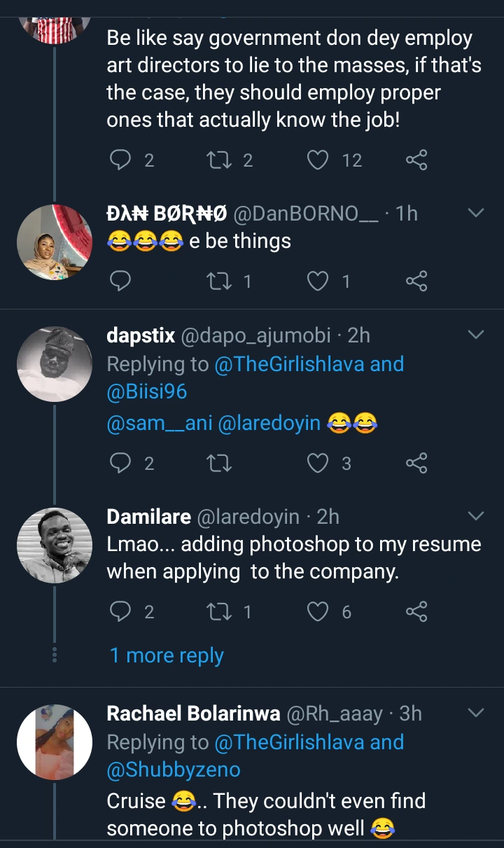
Task: Show 1 more reply
Action: [x=167, y=656]
